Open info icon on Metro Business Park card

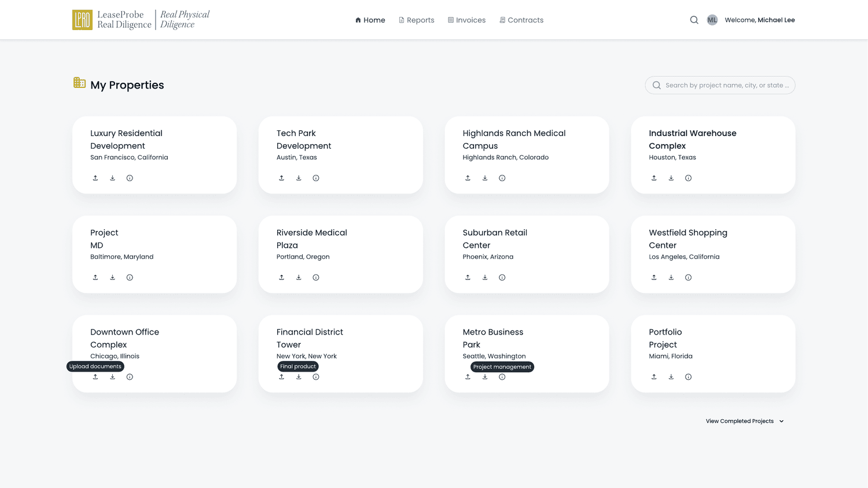(x=502, y=377)
